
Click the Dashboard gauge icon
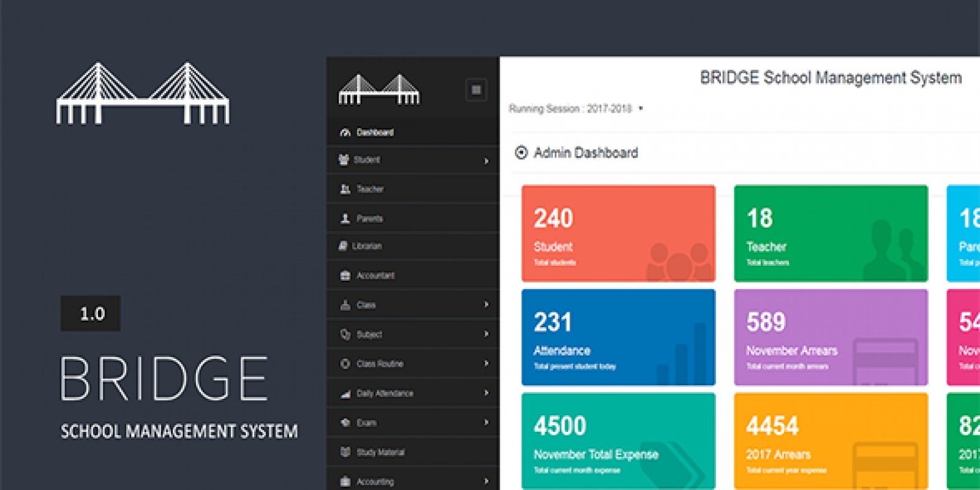click(x=345, y=132)
